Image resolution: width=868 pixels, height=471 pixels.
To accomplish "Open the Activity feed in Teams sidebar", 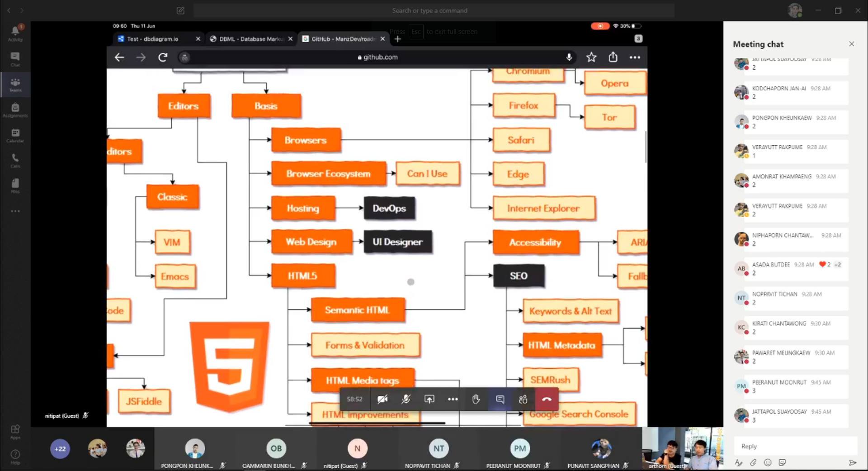I will 15,33.
